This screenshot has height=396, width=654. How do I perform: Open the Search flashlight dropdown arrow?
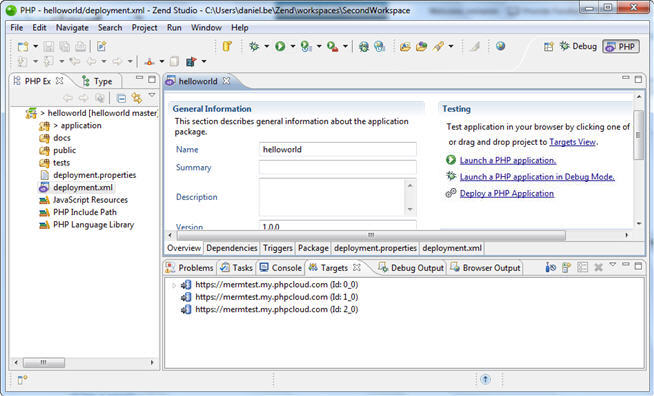(451, 46)
